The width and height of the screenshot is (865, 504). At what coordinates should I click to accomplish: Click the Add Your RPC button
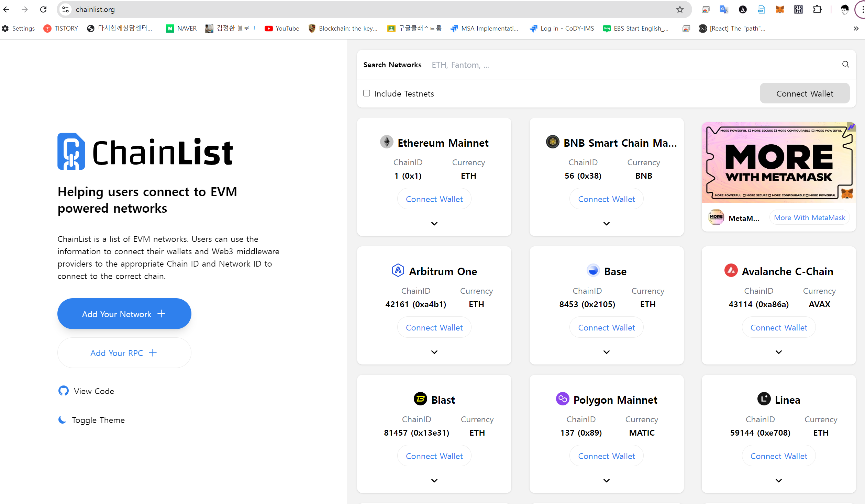[124, 353]
